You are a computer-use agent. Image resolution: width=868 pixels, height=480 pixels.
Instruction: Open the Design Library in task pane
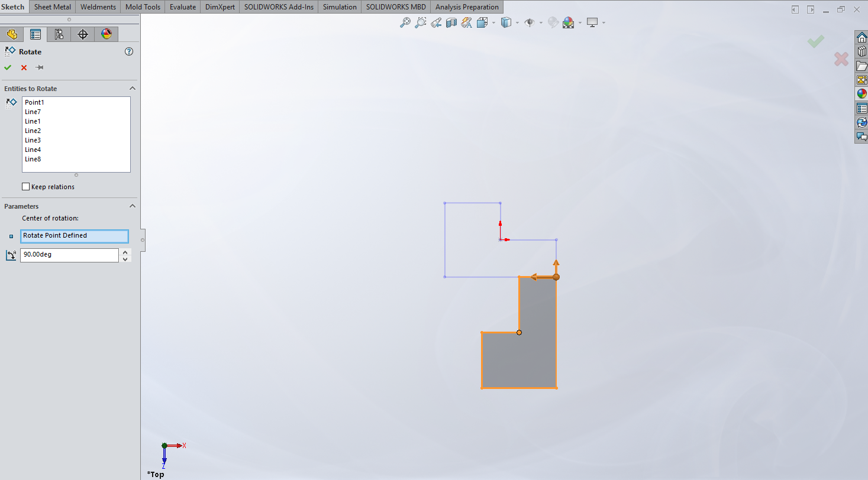pos(861,51)
